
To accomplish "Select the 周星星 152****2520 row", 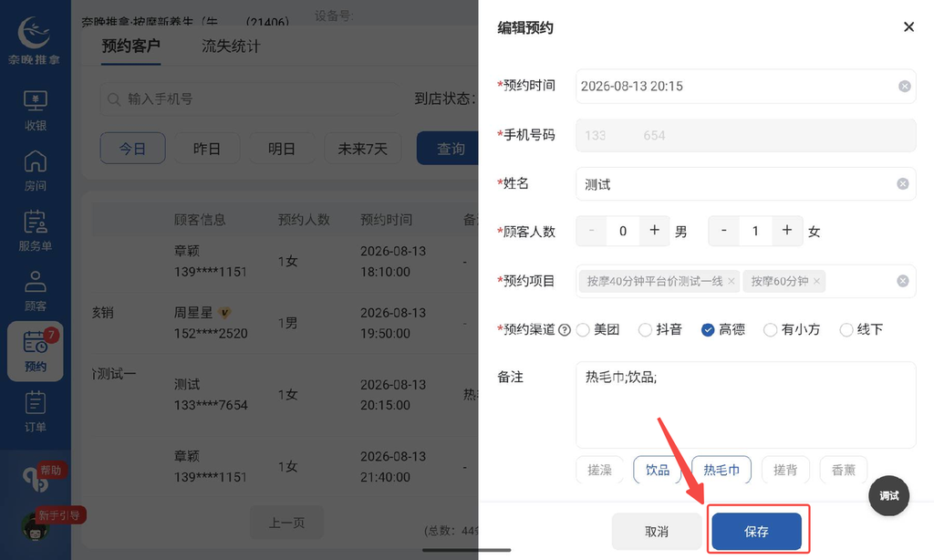I will pos(285,323).
